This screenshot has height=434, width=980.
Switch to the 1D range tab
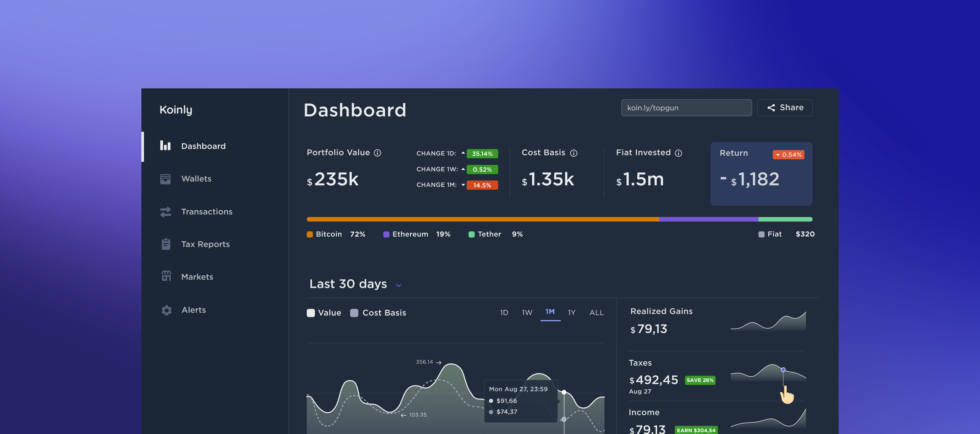504,312
